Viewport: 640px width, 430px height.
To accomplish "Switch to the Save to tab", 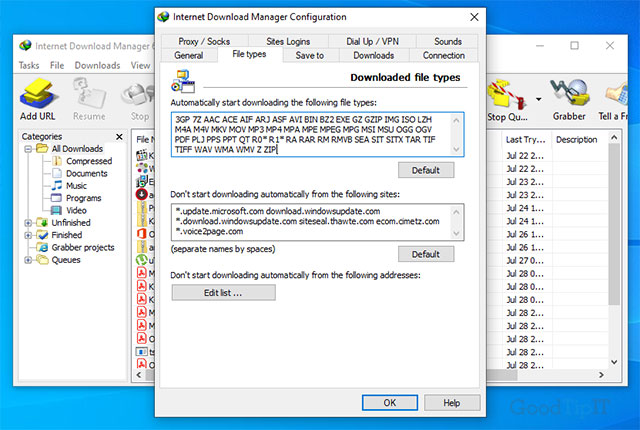I will click(310, 55).
